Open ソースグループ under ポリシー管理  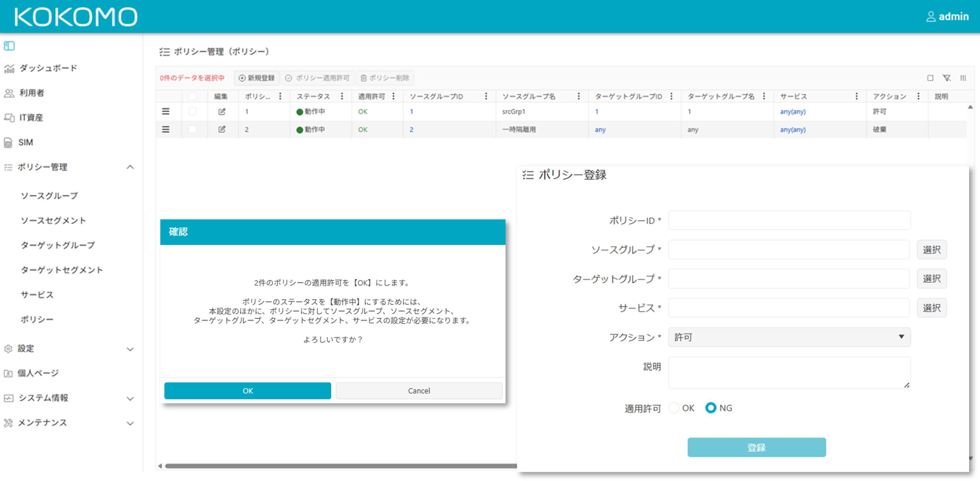[x=49, y=195]
